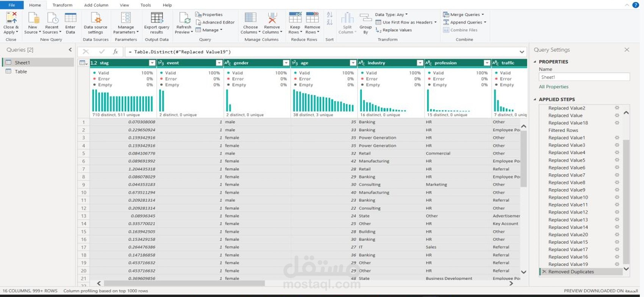Click the Close & Apply icon

(11, 18)
